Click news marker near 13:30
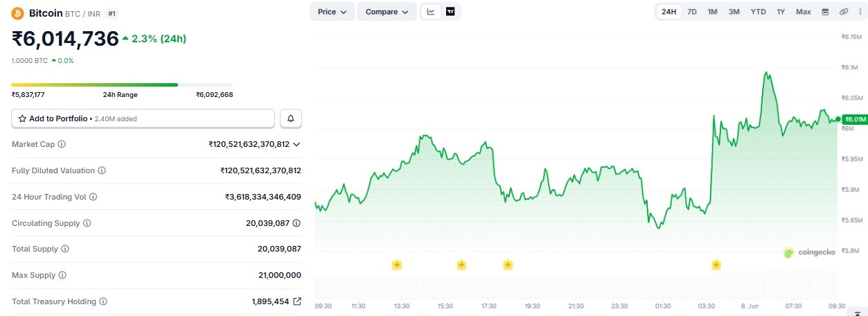 (x=397, y=265)
